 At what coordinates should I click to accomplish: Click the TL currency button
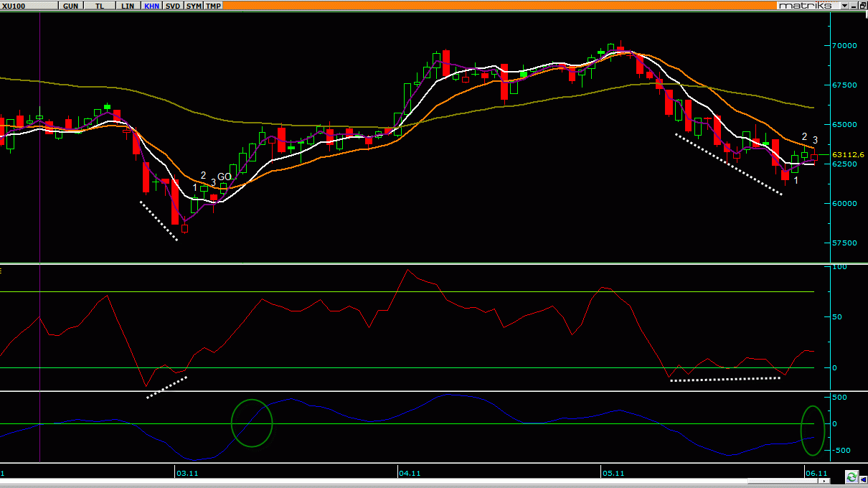click(99, 5)
